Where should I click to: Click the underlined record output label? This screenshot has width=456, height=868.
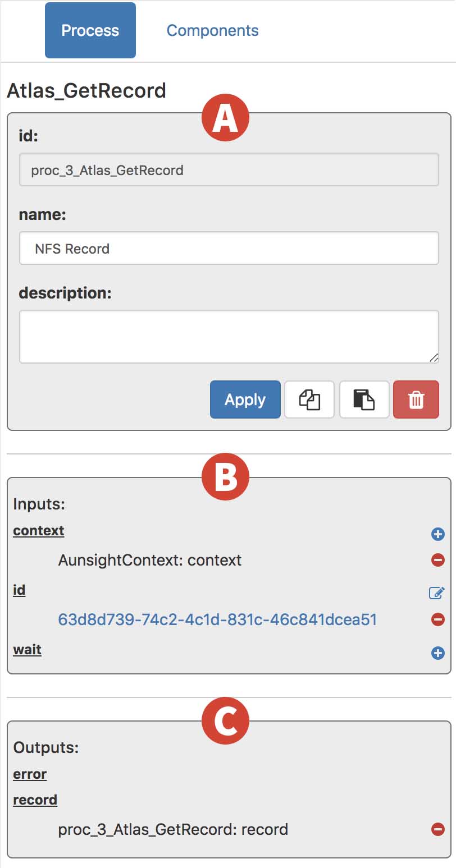click(35, 800)
